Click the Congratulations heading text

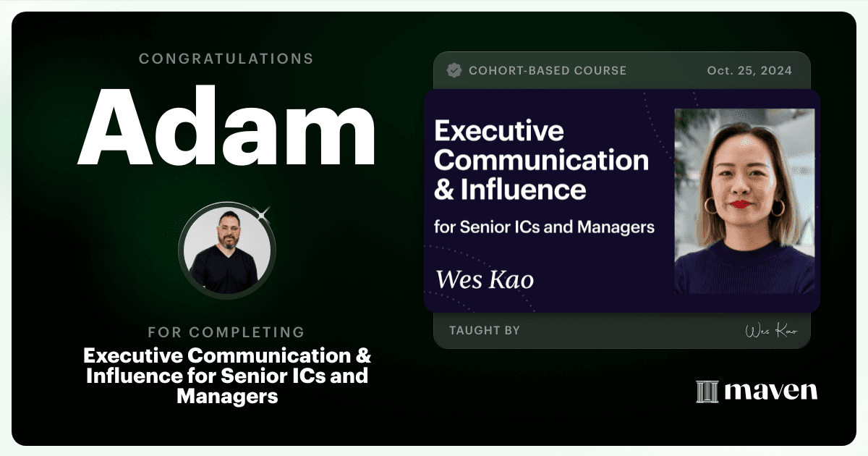(226, 59)
